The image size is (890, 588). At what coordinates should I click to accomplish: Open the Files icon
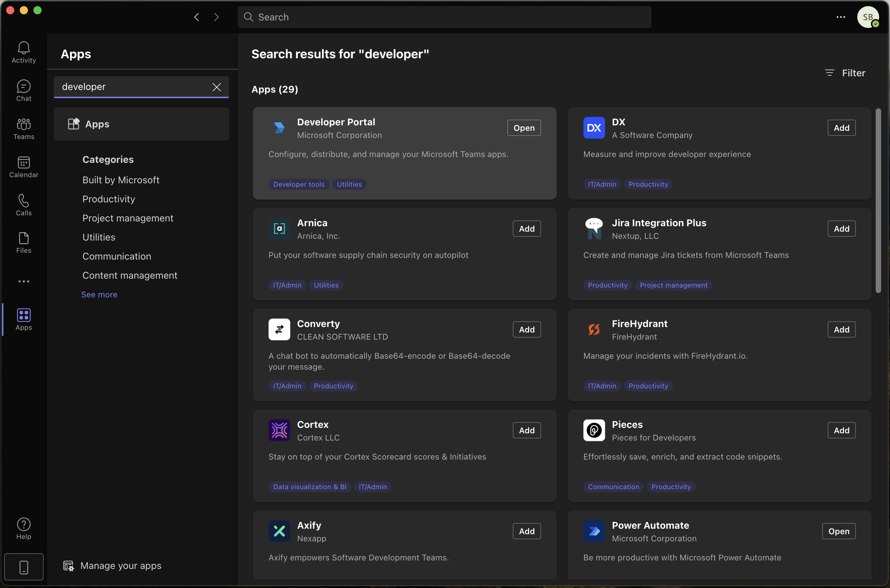point(24,243)
